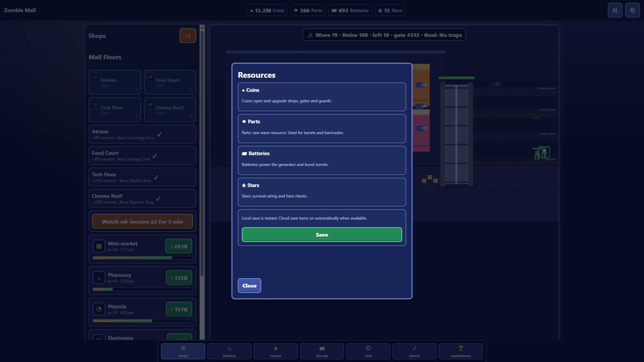Click the Atrium checkmark icon
Viewport: 644px width, 362px height.
(x=159, y=134)
